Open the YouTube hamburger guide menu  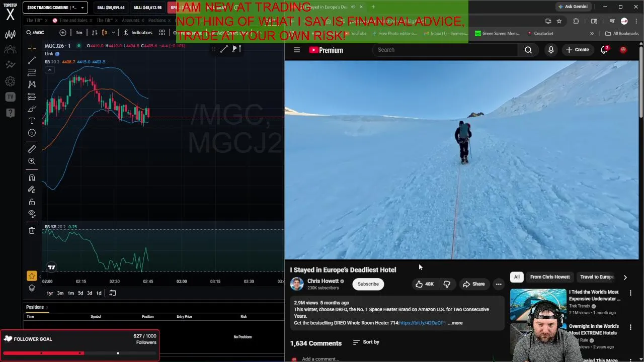pyautogui.click(x=297, y=50)
